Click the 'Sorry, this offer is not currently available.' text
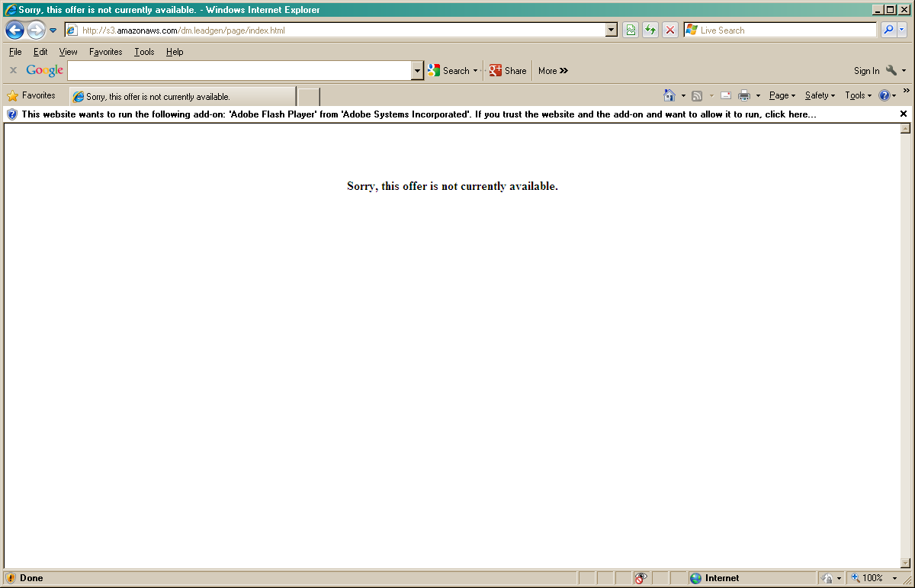This screenshot has width=915, height=588. pos(452,186)
